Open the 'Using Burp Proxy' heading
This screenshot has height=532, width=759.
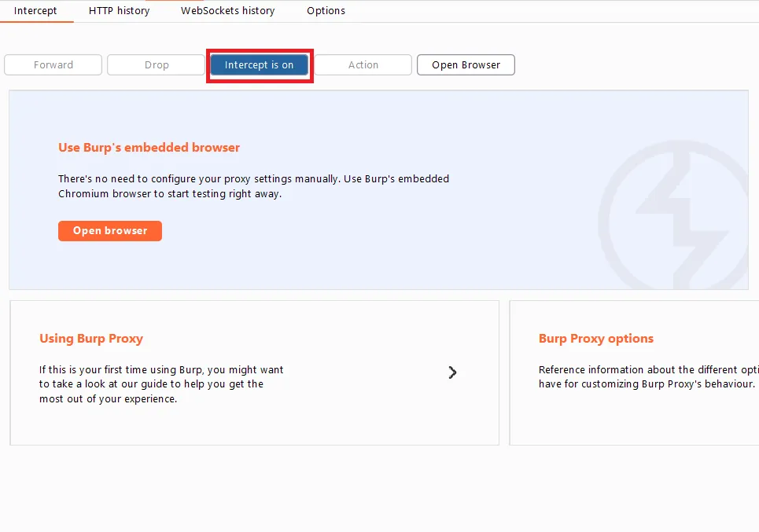91,339
